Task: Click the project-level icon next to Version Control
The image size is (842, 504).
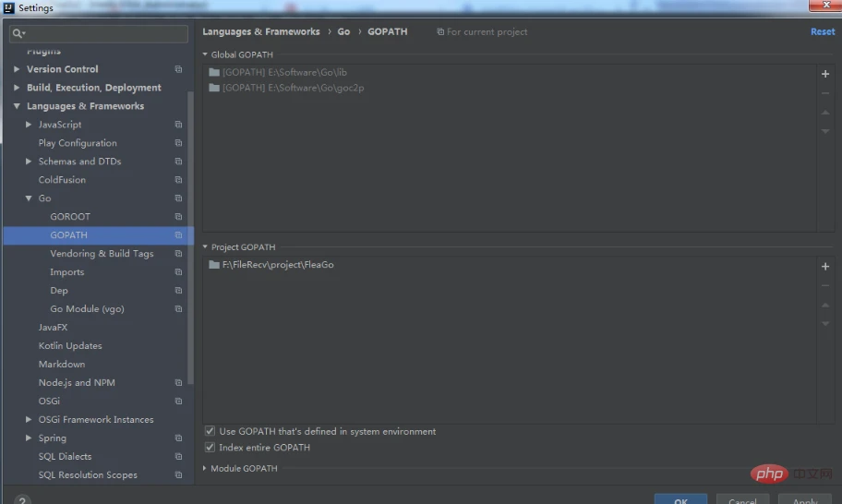Action: point(178,69)
